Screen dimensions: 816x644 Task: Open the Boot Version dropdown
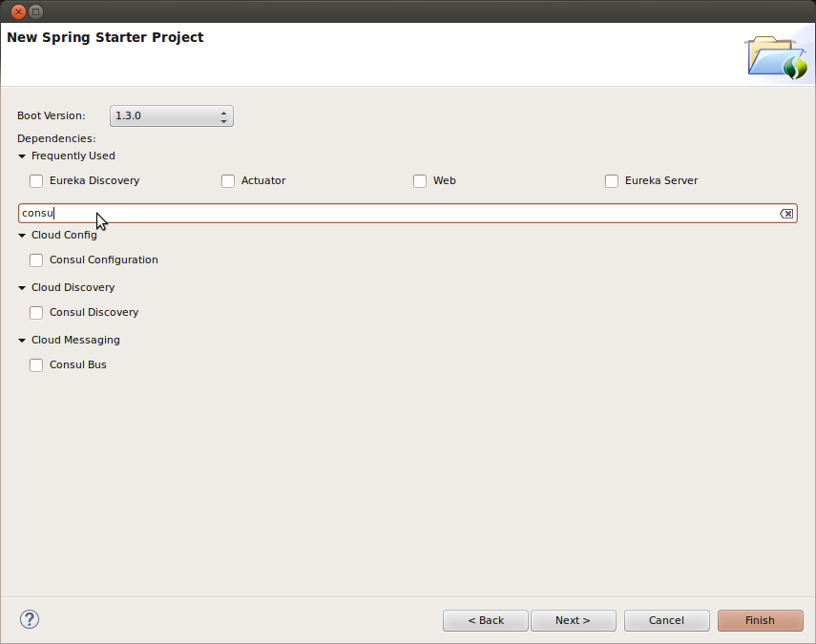coord(172,116)
